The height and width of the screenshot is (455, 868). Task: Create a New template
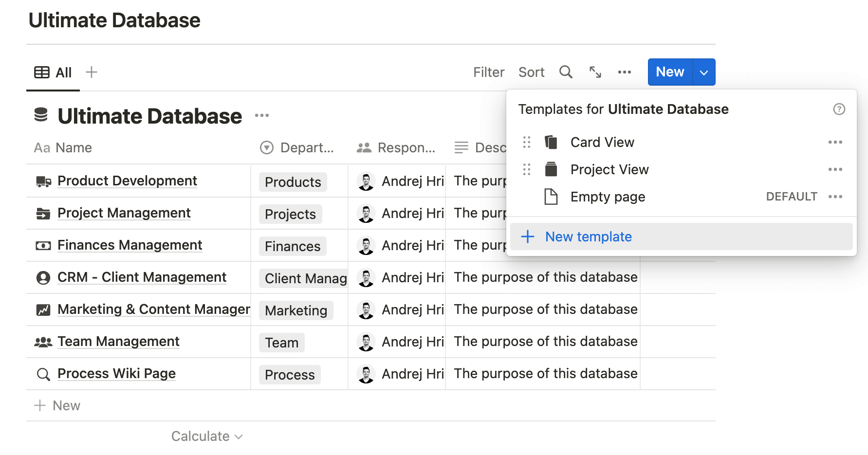tap(588, 237)
